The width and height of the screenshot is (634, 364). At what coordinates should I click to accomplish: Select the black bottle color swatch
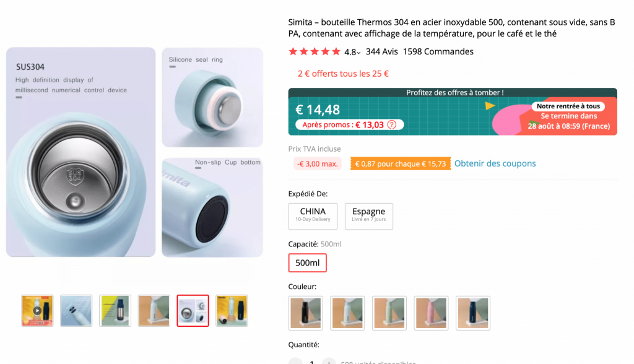click(x=306, y=313)
